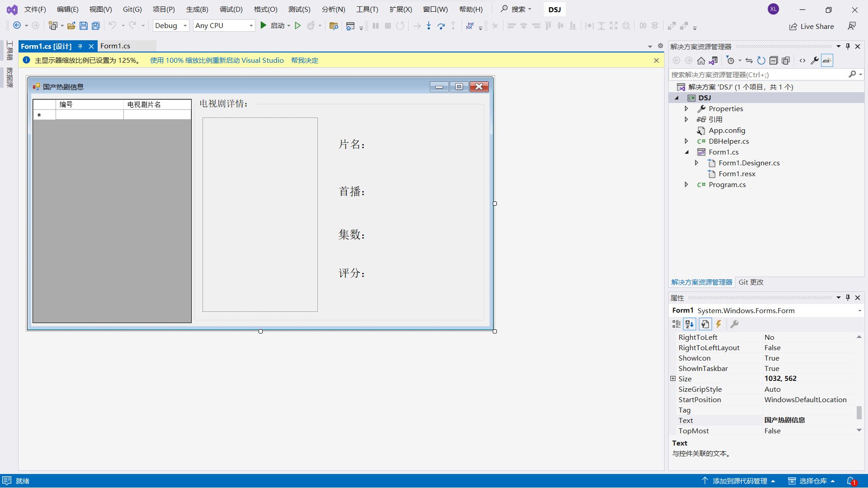Screen dimensions: 868x488
Task: Open dropdown arrow next to 启动
Action: (x=289, y=26)
